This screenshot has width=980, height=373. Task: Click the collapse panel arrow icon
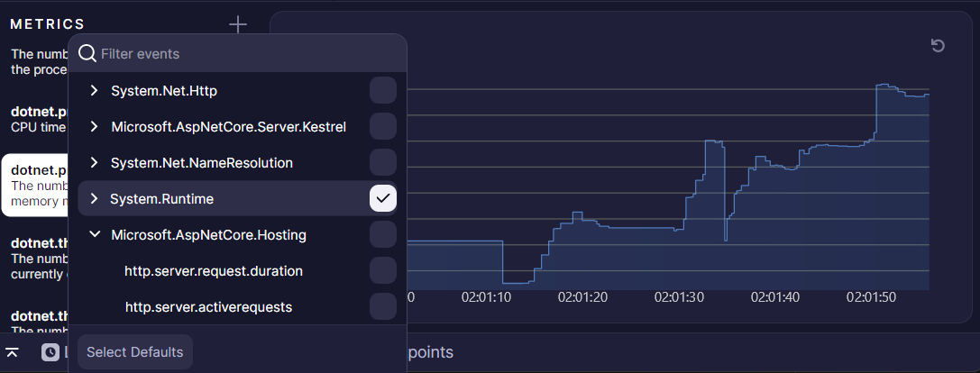[12, 352]
